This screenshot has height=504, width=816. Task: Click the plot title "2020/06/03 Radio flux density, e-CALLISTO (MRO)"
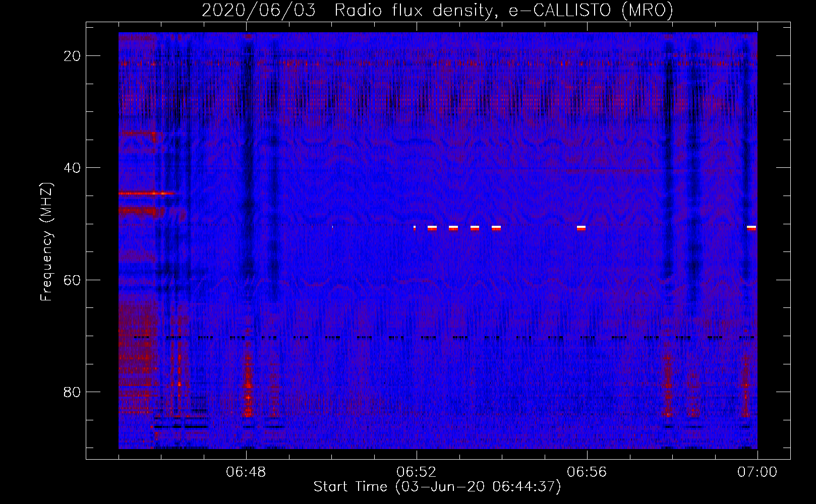(437, 11)
